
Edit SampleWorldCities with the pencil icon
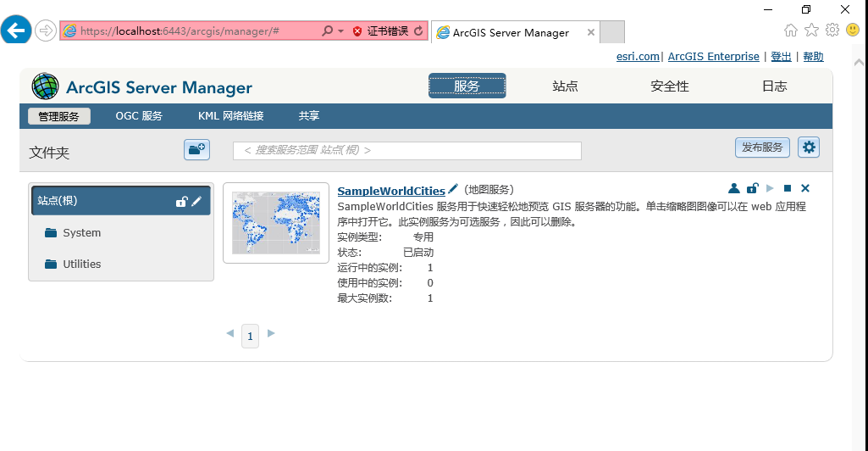[x=453, y=189]
